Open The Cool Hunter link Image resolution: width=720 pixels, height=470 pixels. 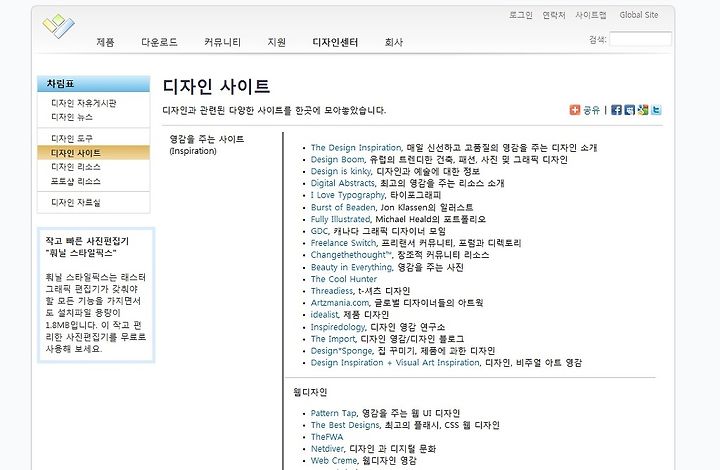point(344,279)
